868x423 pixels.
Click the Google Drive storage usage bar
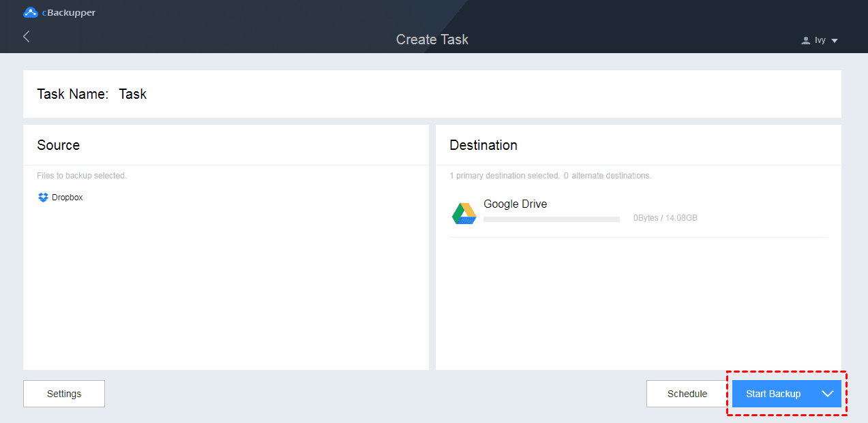pos(552,219)
